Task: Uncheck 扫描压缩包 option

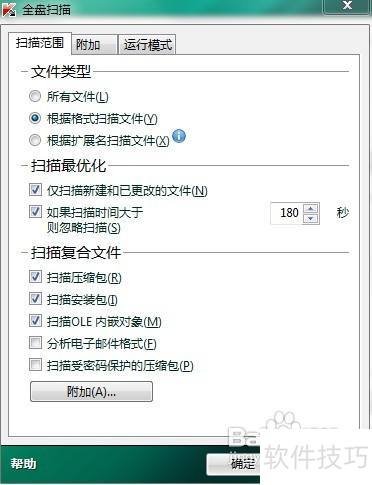Action: (x=35, y=277)
